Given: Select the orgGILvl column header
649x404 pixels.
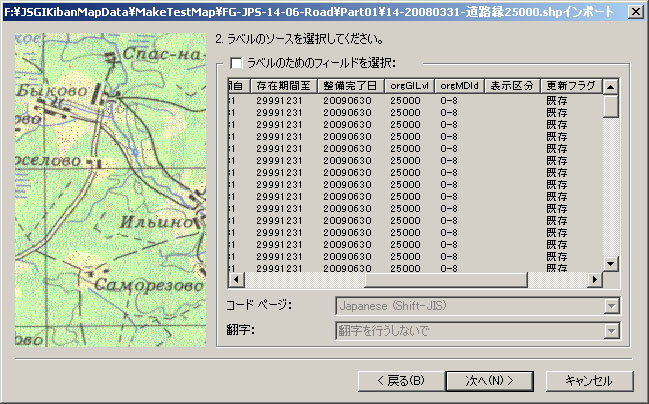Looking at the screenshot, I should 409,87.
